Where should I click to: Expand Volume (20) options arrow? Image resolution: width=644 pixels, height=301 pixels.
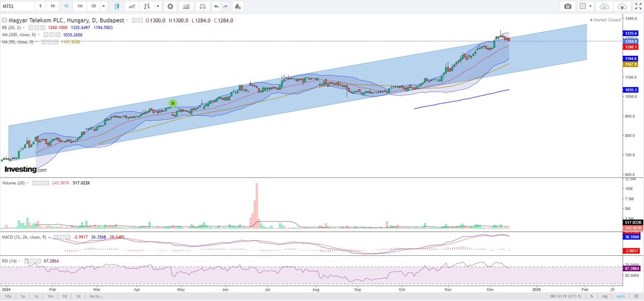[x=27, y=183]
